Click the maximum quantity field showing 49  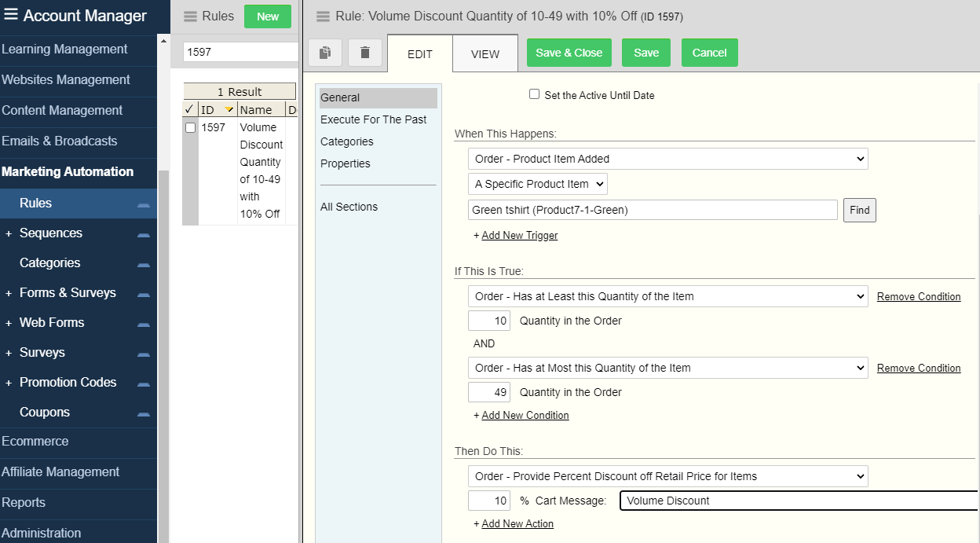click(489, 392)
